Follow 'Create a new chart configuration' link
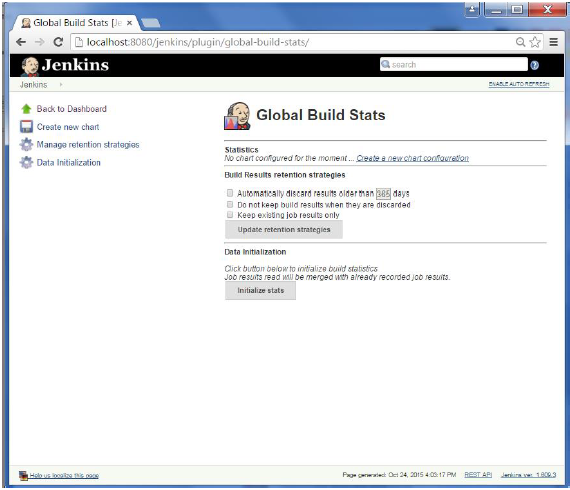The image size is (570, 490). click(x=412, y=158)
